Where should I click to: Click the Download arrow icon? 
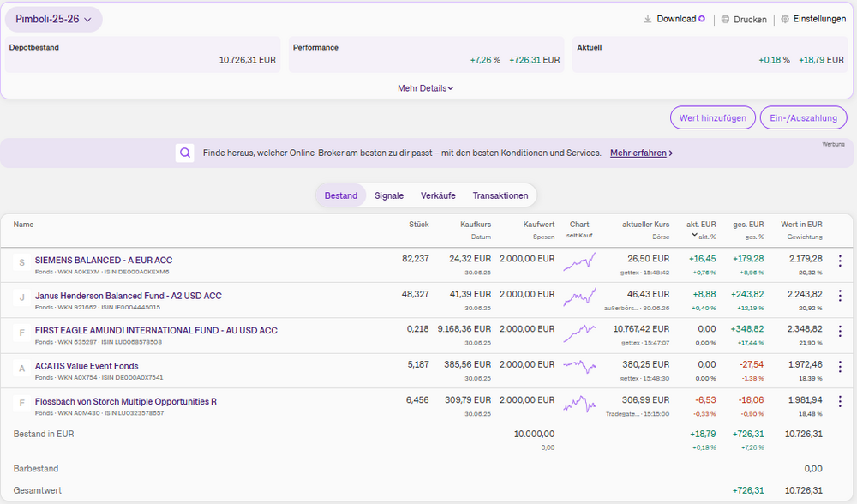[x=648, y=19]
